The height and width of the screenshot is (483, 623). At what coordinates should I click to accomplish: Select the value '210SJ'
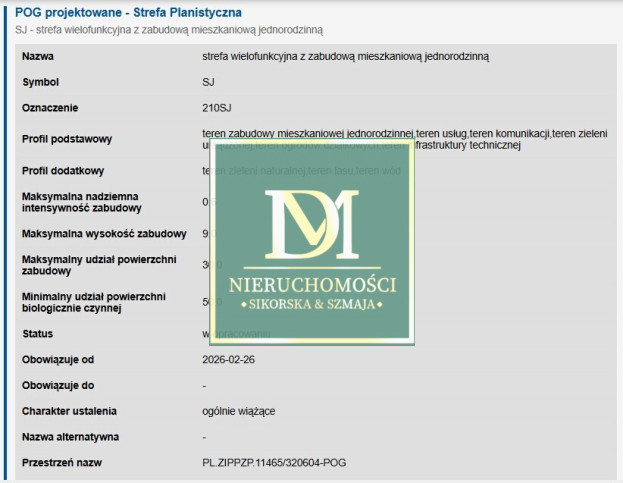(x=217, y=108)
